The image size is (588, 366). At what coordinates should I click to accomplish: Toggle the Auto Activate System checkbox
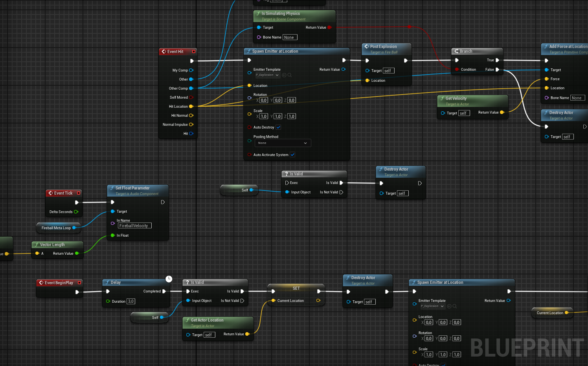point(292,155)
